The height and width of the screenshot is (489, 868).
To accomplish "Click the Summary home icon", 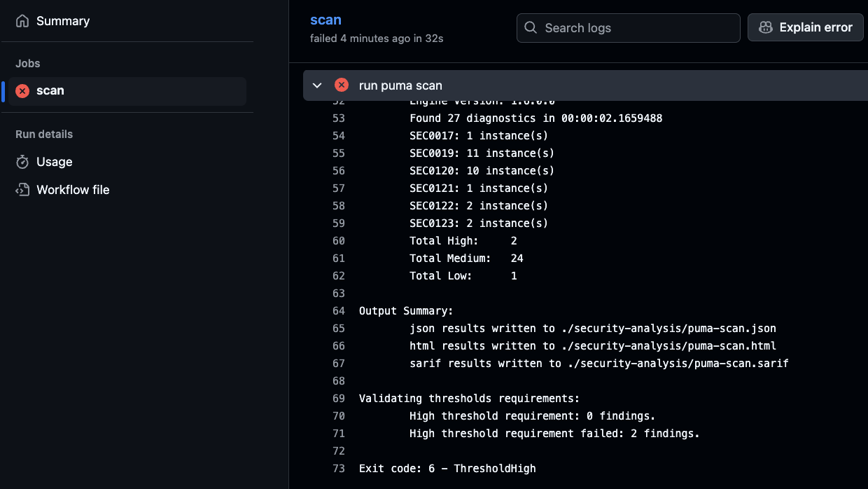I will (22, 21).
